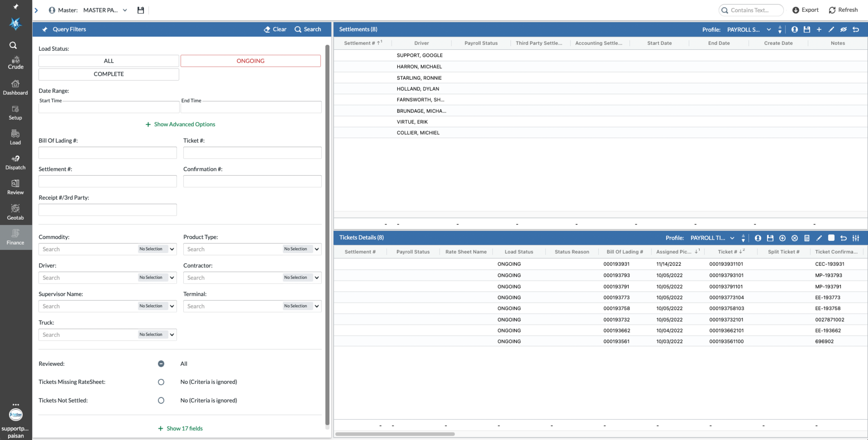The width and height of the screenshot is (868, 440).
Task: Click the save icon next to Master dropdown
Action: [141, 10]
